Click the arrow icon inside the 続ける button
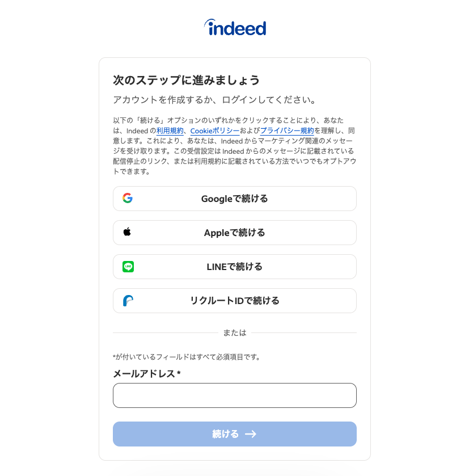 251,433
